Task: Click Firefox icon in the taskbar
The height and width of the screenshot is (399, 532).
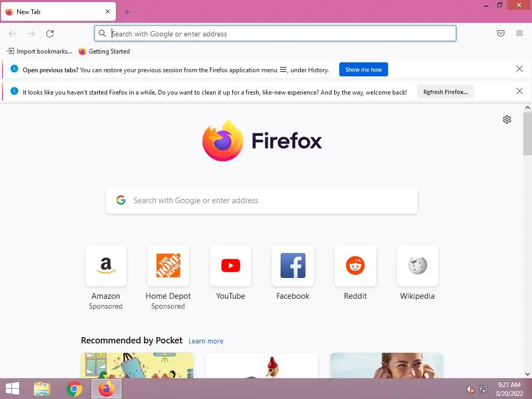Action: [x=107, y=389]
